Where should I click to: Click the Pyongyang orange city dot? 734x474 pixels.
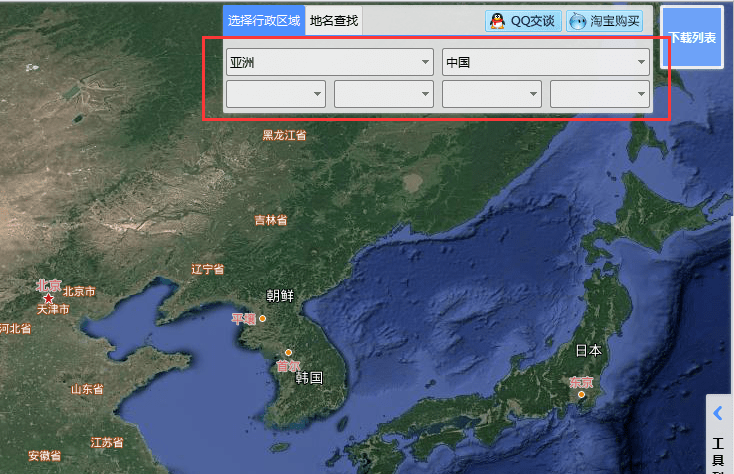pyautogui.click(x=263, y=319)
